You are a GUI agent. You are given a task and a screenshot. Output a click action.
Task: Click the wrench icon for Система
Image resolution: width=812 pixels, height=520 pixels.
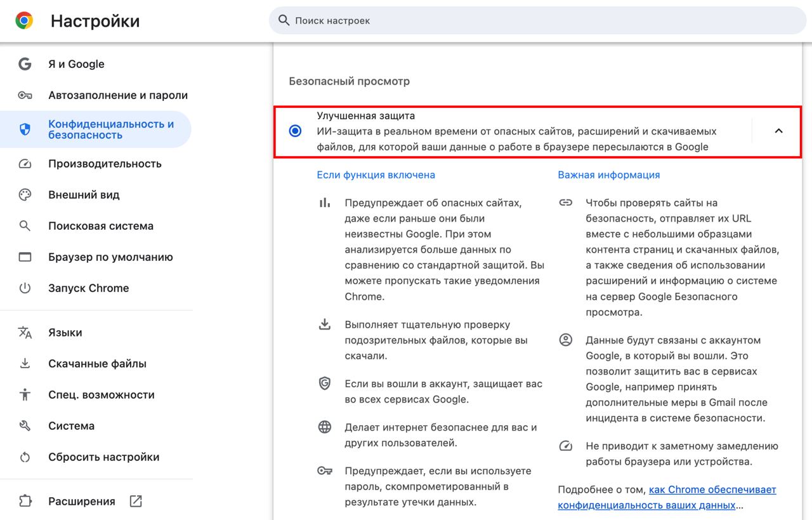click(25, 426)
